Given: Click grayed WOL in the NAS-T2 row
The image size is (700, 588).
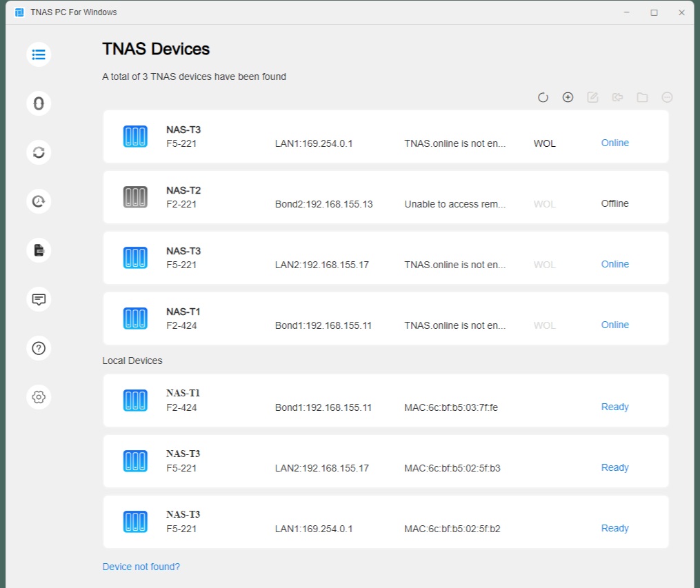Looking at the screenshot, I should (x=545, y=204).
